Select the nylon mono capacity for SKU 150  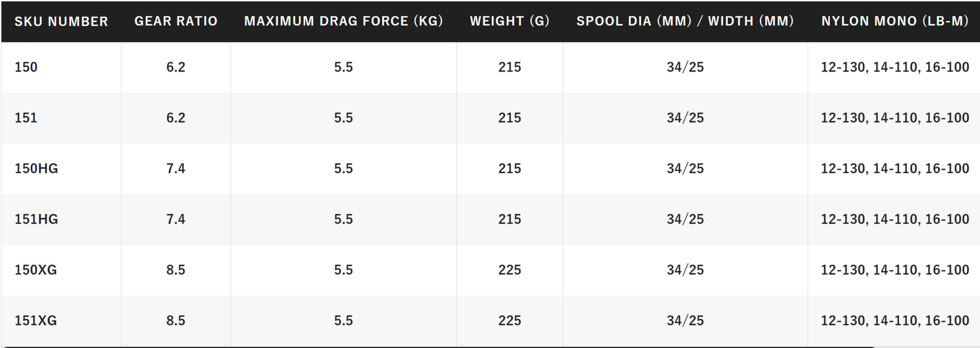coord(894,67)
